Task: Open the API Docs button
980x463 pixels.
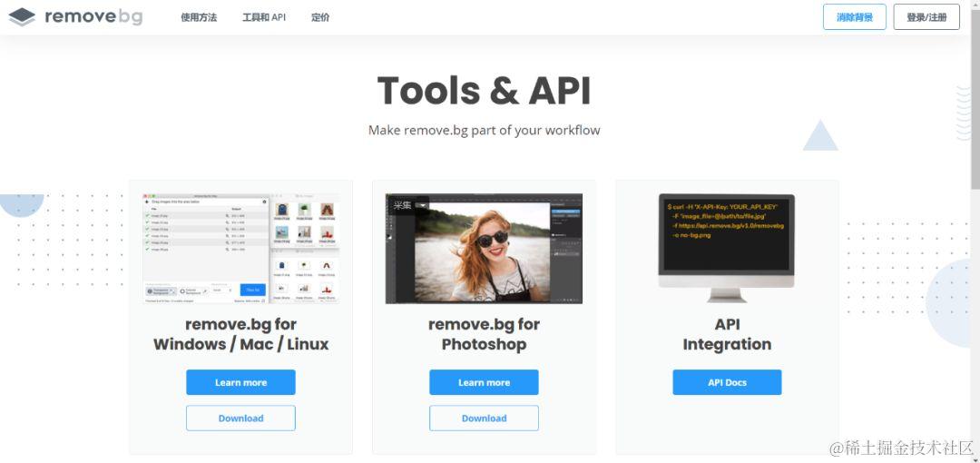Action: 727,382
